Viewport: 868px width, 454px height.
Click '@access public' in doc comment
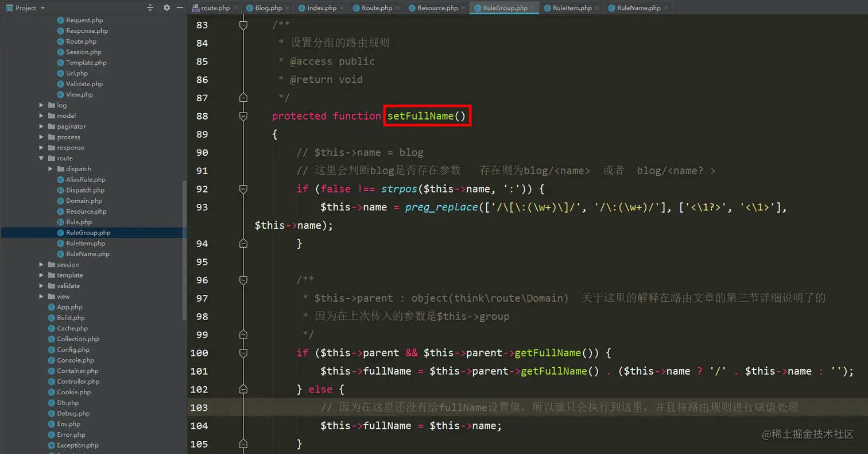pyautogui.click(x=332, y=61)
